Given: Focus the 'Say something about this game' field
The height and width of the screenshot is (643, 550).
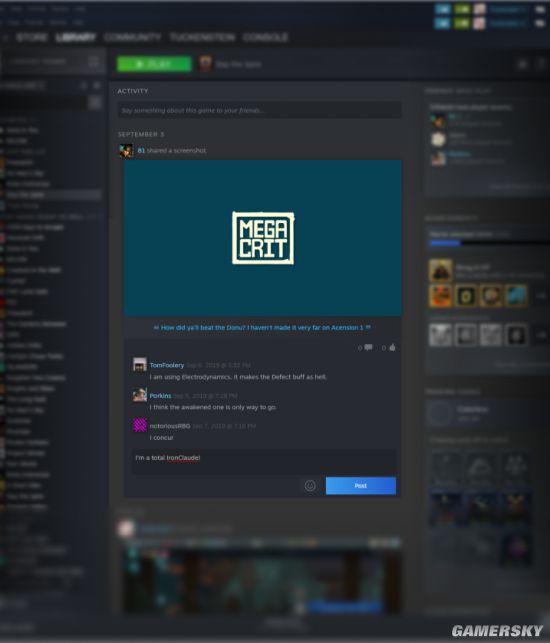Looking at the screenshot, I should (260, 110).
